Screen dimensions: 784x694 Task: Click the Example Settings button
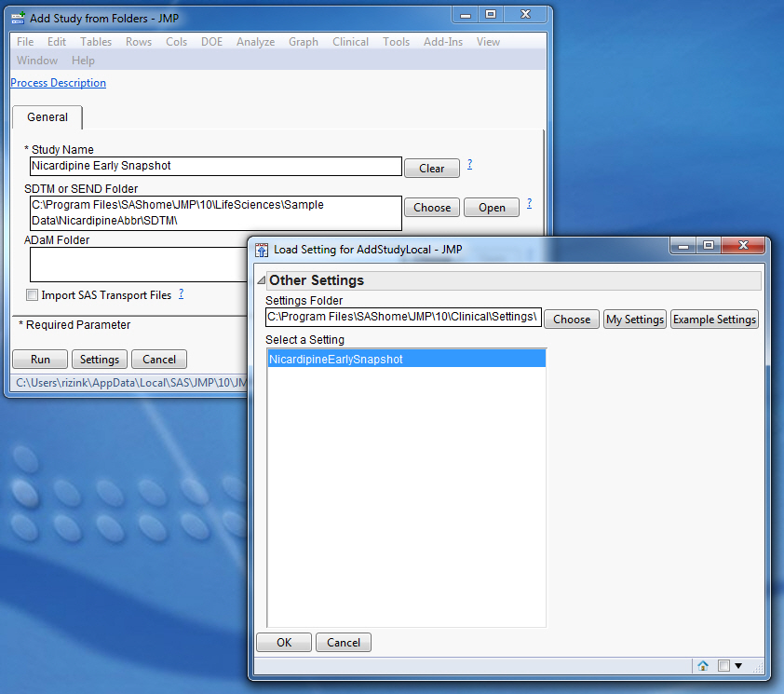[x=714, y=320]
